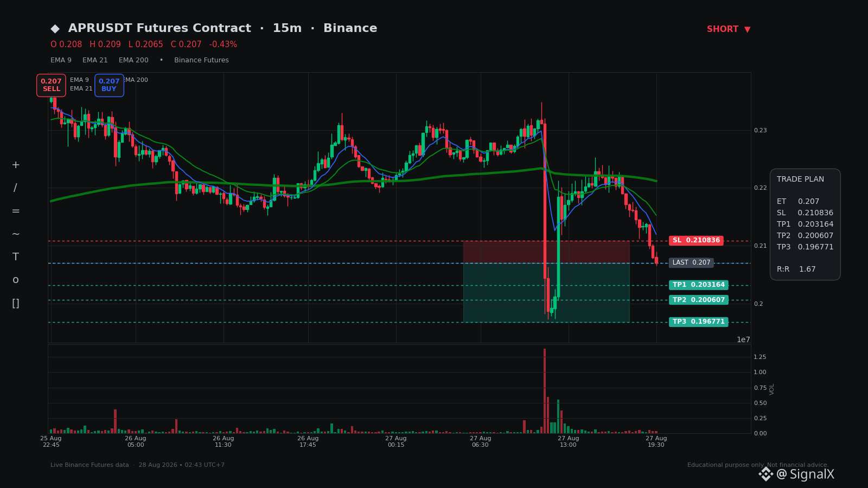
Task: Click the 28 Aug 2026 timestamp in footer
Action: click(181, 465)
